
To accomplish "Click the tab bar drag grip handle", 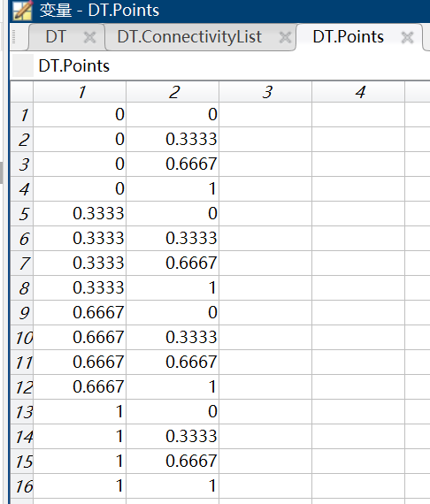I will [x=13, y=36].
